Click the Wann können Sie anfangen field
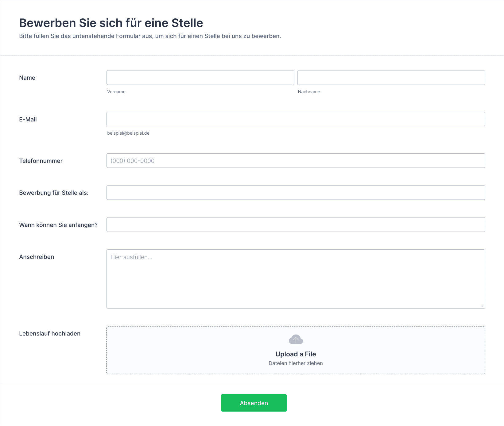The image size is (504, 426). pos(296,225)
